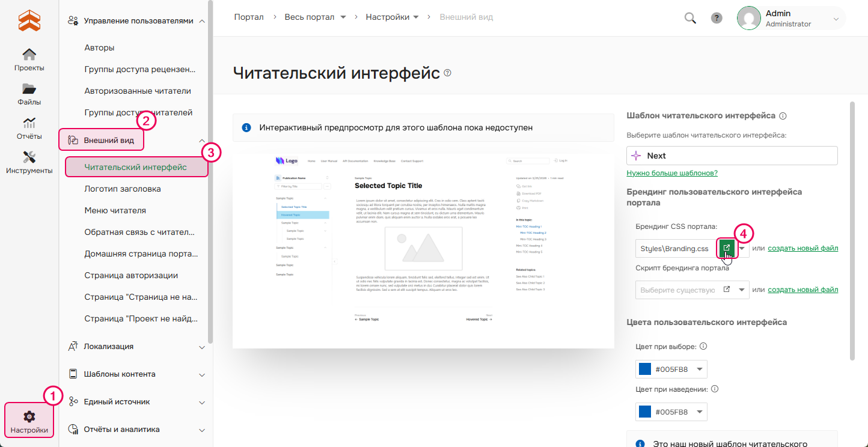This screenshot has width=868, height=447.
Task: Click Единый источник section icon
Action: (73, 401)
